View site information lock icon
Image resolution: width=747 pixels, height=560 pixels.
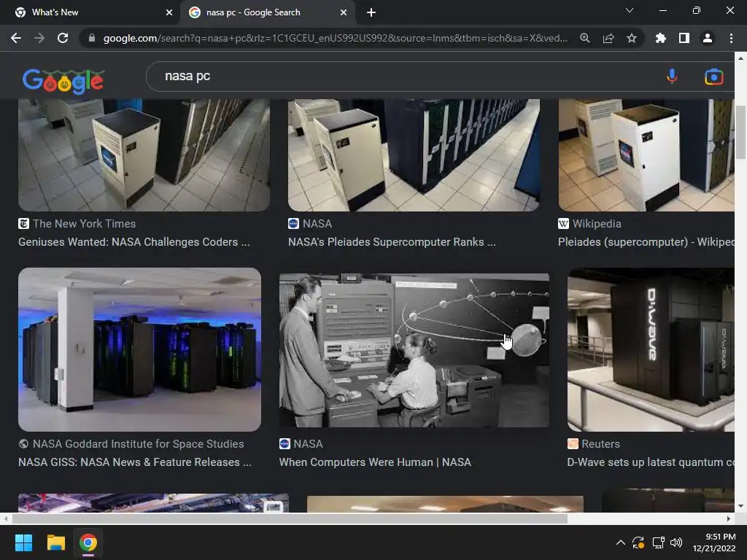92,38
